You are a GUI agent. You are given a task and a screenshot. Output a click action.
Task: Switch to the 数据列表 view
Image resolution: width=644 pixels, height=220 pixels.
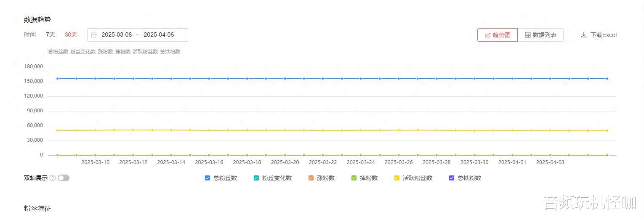coord(540,35)
